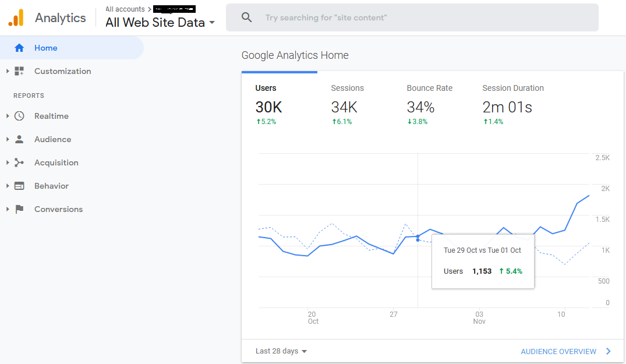Image resolution: width=626 pixels, height=364 pixels.
Task: Switch to the Bounce Rate metric tab
Action: [x=430, y=105]
